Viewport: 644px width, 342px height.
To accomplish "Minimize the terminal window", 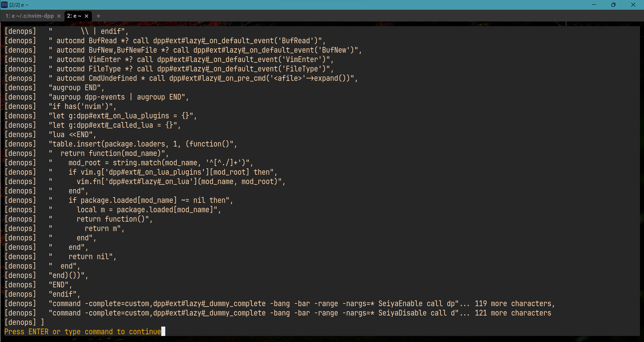I will [594, 5].
